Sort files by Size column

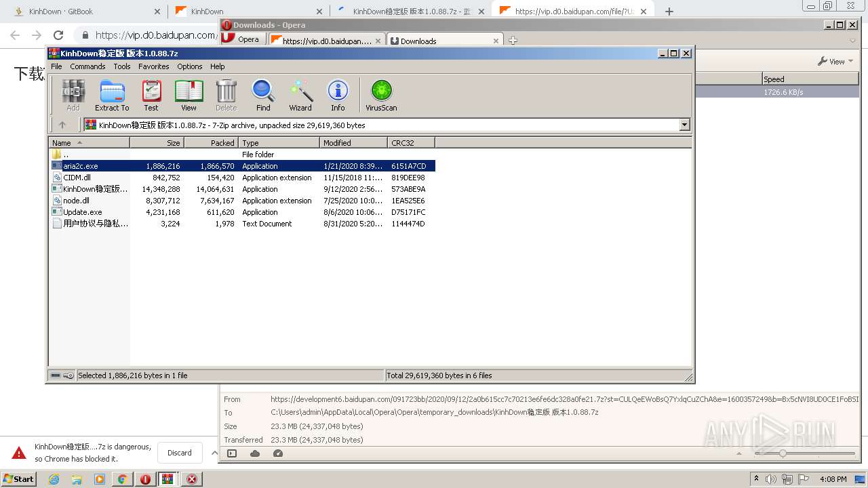[x=157, y=142]
